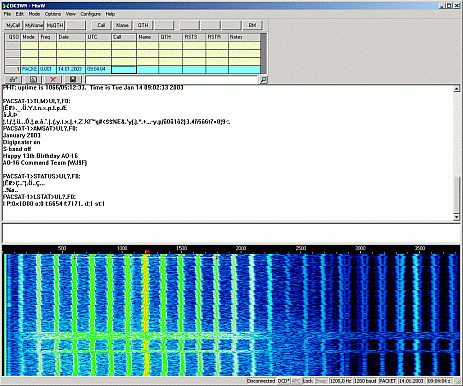
Task: Click the PACKET mode cell in the log row
Action: pyautogui.click(x=29, y=69)
